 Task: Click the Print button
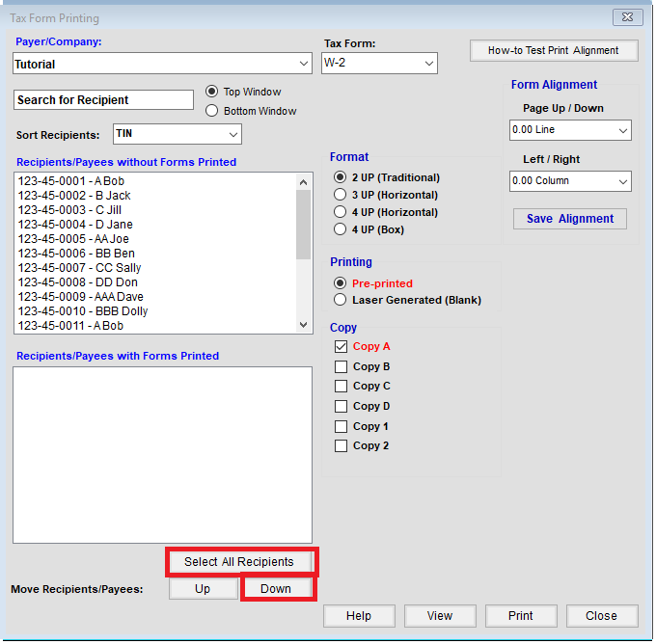click(521, 616)
